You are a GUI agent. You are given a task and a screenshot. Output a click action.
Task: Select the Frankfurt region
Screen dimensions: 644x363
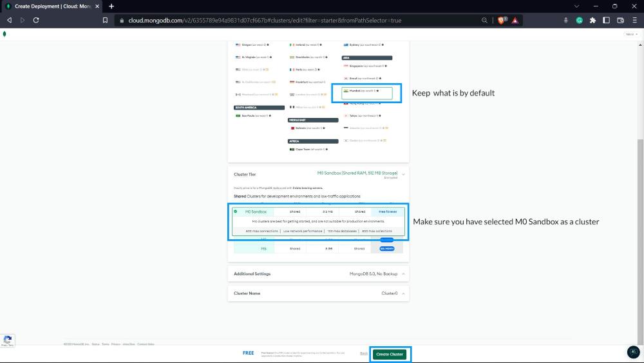coord(307,83)
